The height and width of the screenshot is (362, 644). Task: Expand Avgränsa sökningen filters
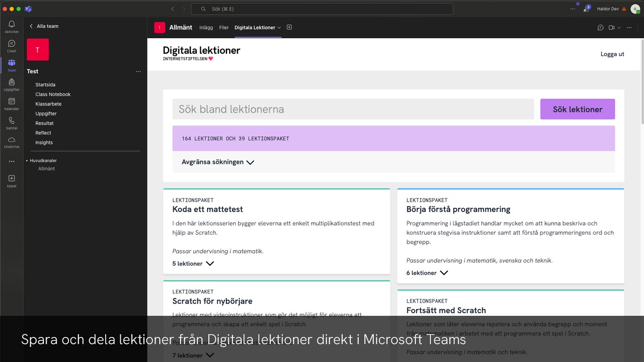[x=218, y=162]
